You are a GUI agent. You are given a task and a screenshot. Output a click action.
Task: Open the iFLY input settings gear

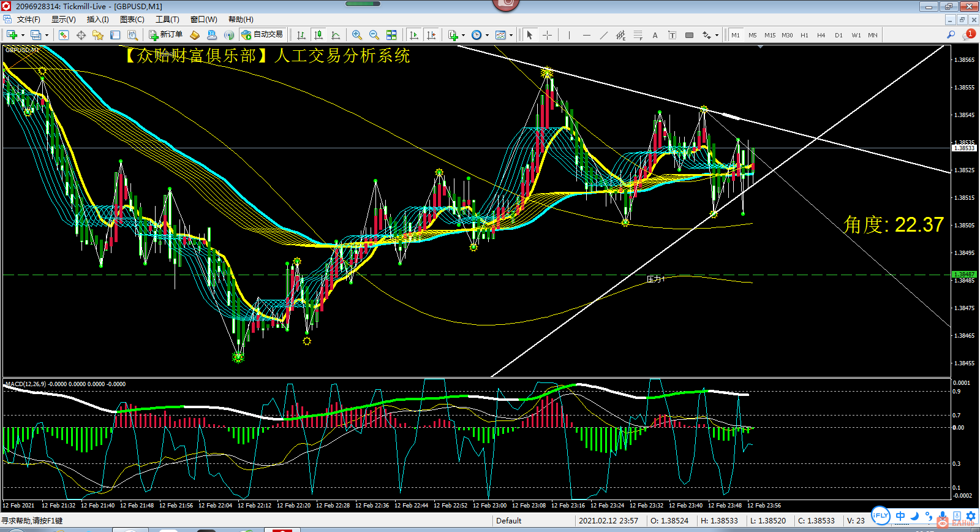point(971,516)
